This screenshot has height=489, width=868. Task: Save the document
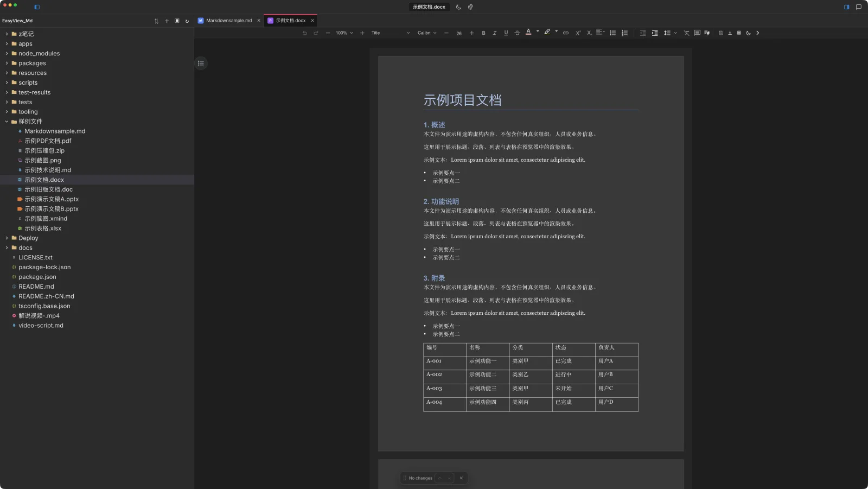(721, 33)
